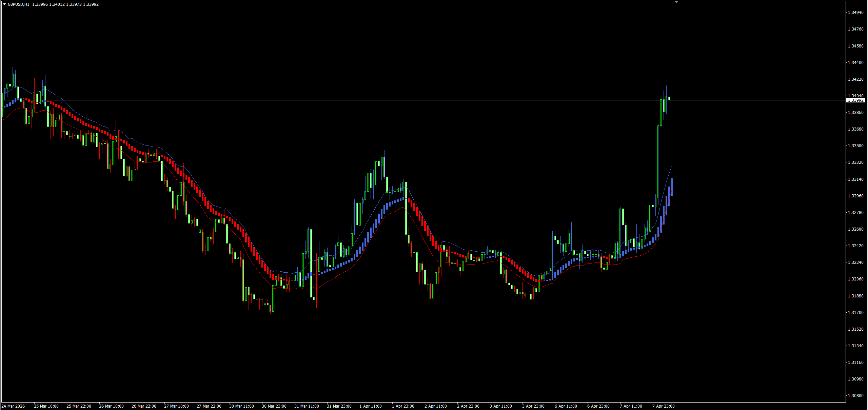This screenshot has height=410, width=868.
Task: Click the GBPUSD,H1 symbol label
Action: click(18, 4)
